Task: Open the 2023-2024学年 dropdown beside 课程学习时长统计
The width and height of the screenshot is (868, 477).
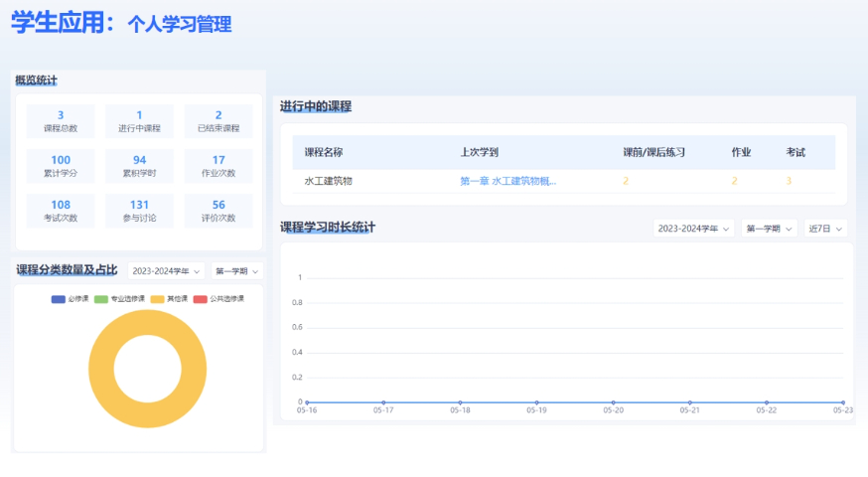Action: coord(693,229)
